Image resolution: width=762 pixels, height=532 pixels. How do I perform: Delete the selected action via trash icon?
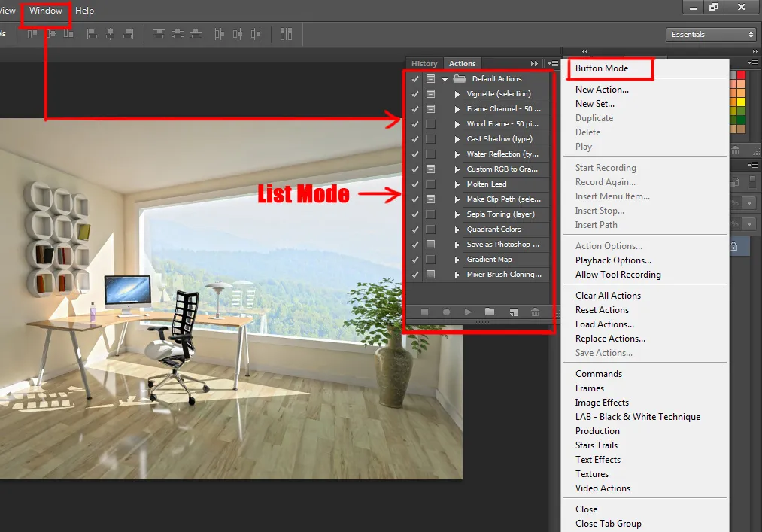click(x=535, y=313)
